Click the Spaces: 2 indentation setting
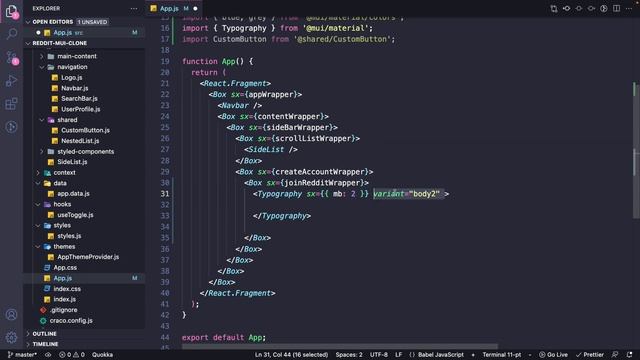Image resolution: width=640 pixels, height=360 pixels. pyautogui.click(x=349, y=355)
